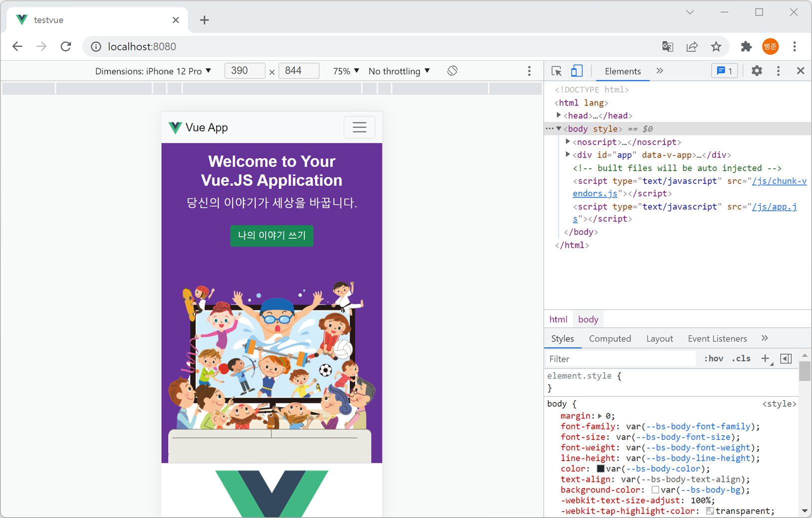The width and height of the screenshot is (812, 518).
Task: Toggle the :hov element state button
Action: (x=714, y=359)
